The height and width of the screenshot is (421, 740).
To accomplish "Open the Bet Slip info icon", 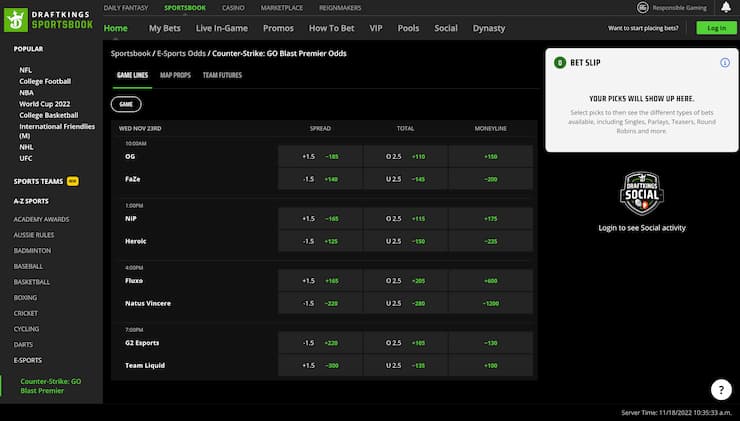I will (x=724, y=62).
